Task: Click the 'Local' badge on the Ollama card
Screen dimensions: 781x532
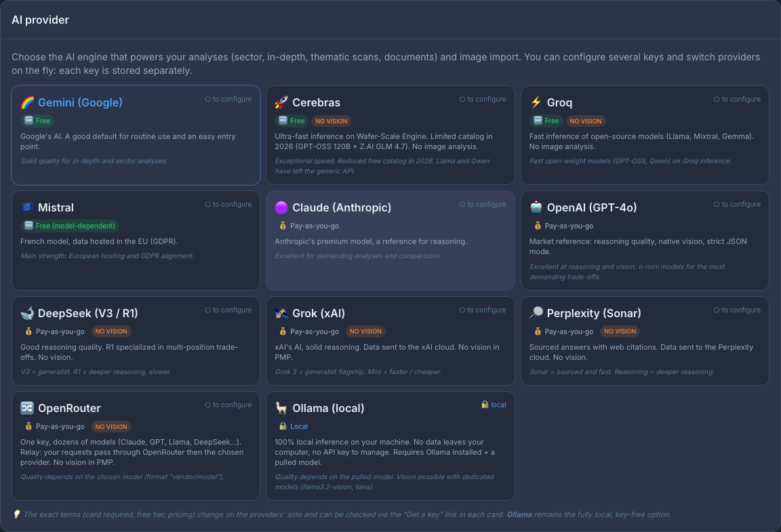Action: click(x=294, y=426)
